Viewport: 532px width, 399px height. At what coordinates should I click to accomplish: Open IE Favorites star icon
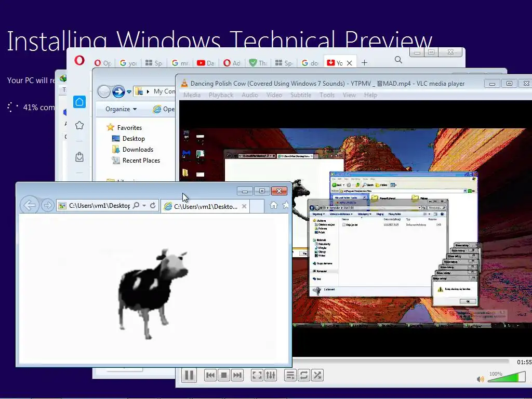(x=286, y=205)
